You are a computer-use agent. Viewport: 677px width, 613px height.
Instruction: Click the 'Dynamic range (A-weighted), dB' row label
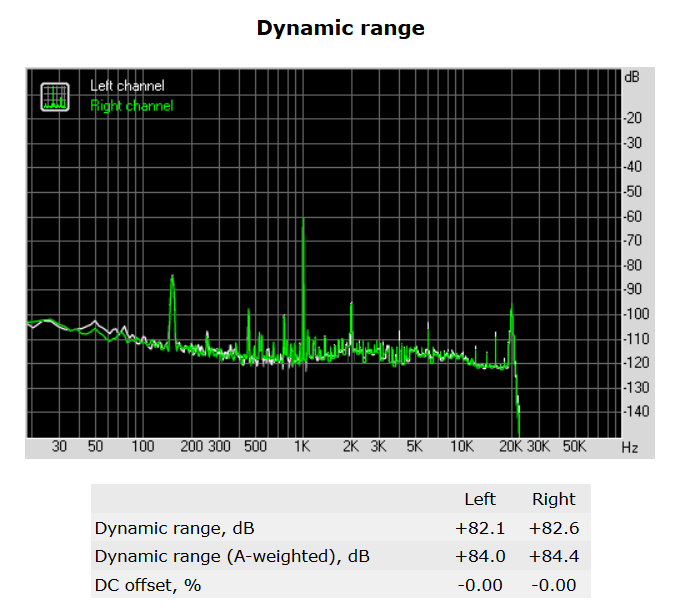232,556
